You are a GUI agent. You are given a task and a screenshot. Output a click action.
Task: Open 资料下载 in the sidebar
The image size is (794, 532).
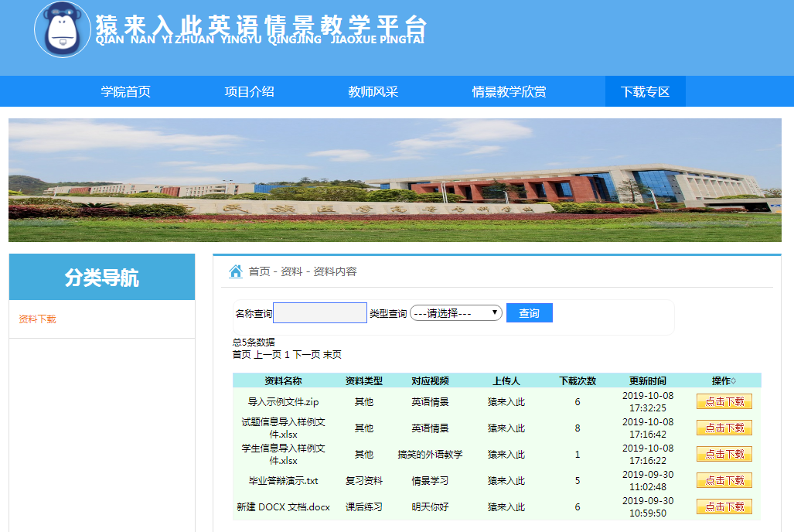pyautogui.click(x=37, y=319)
